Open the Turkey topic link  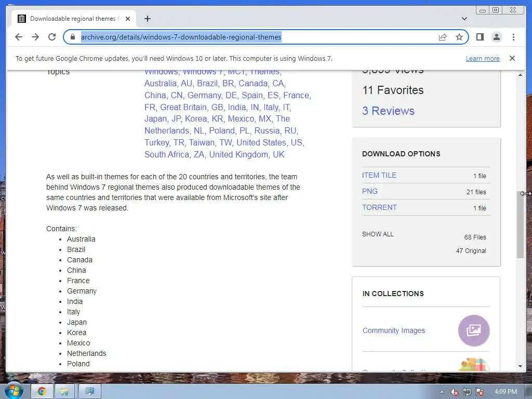coord(156,142)
